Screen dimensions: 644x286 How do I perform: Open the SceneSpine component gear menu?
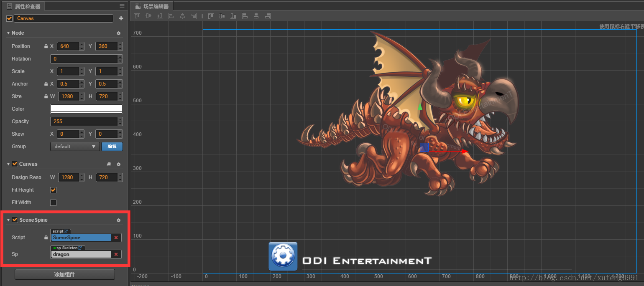118,220
